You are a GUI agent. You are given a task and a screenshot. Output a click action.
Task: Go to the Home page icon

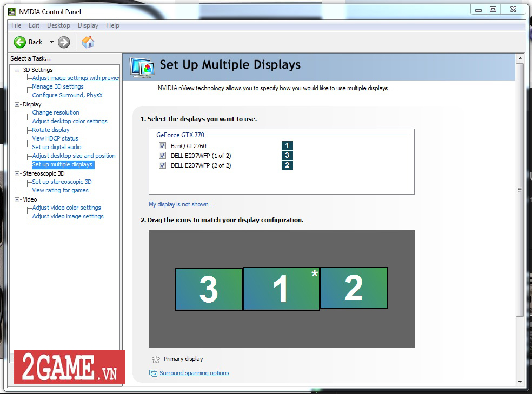tap(88, 42)
